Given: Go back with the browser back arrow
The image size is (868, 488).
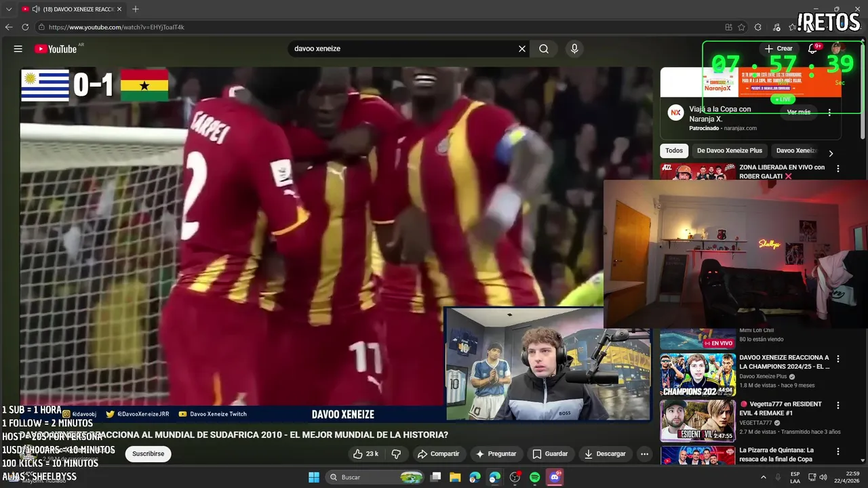Looking at the screenshot, I should [x=9, y=27].
